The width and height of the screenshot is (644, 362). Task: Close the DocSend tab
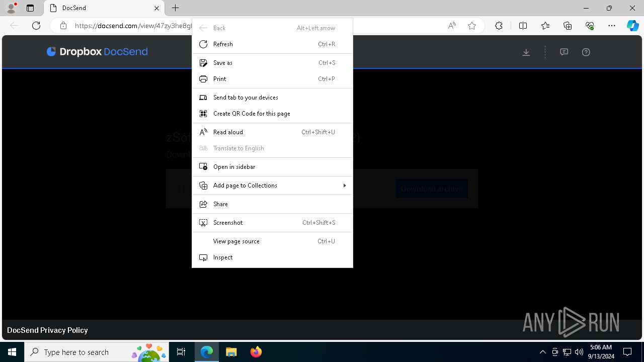tap(156, 8)
